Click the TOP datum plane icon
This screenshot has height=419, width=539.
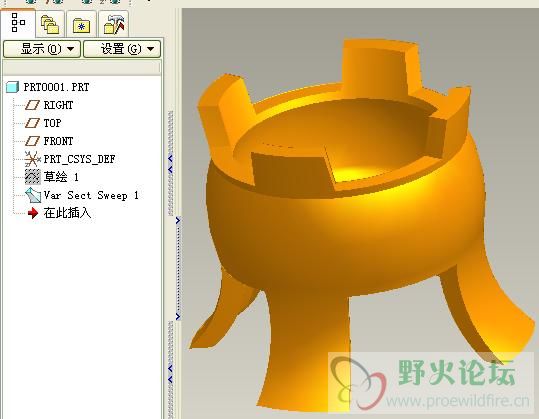pyautogui.click(x=33, y=123)
